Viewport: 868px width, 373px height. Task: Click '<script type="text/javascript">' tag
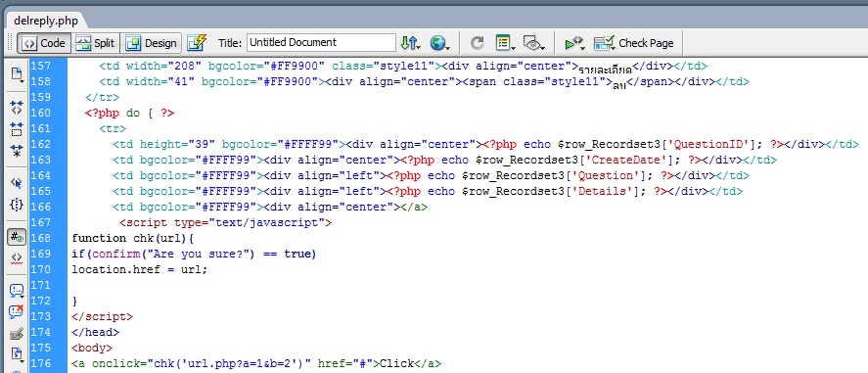(x=225, y=222)
